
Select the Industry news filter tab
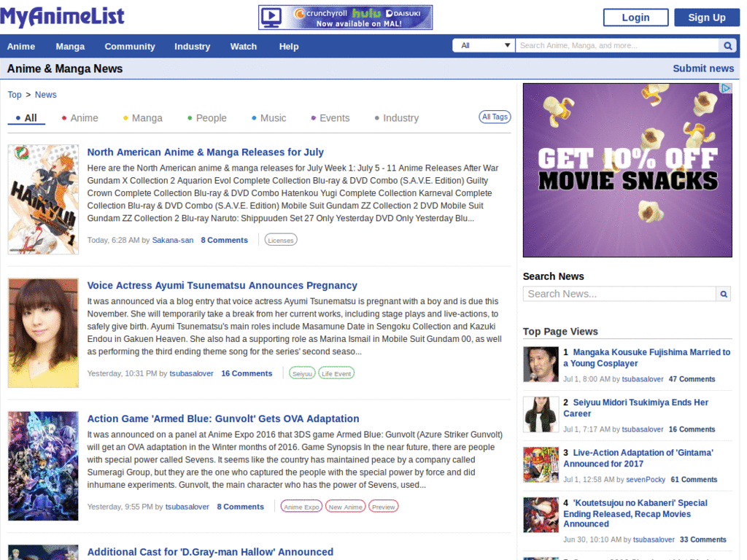click(x=397, y=118)
